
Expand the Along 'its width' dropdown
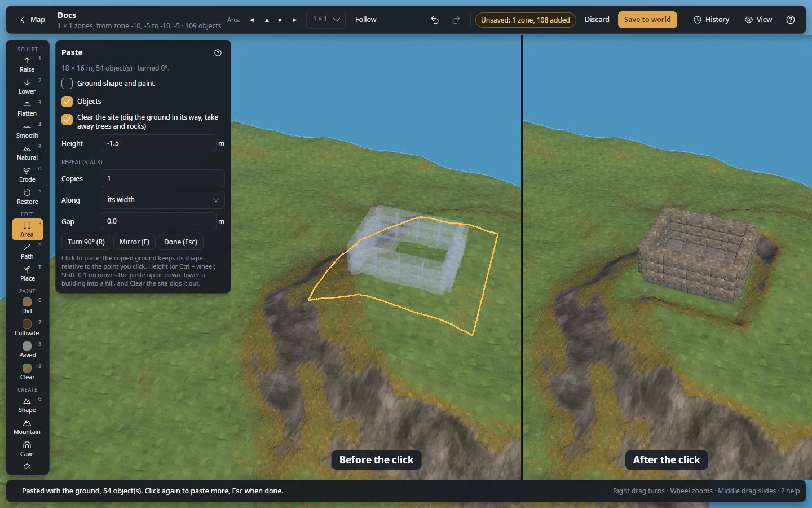coord(163,200)
